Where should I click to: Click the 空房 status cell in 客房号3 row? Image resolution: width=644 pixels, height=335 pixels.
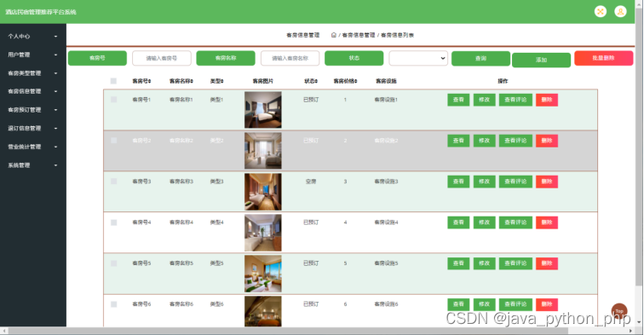pos(311,182)
